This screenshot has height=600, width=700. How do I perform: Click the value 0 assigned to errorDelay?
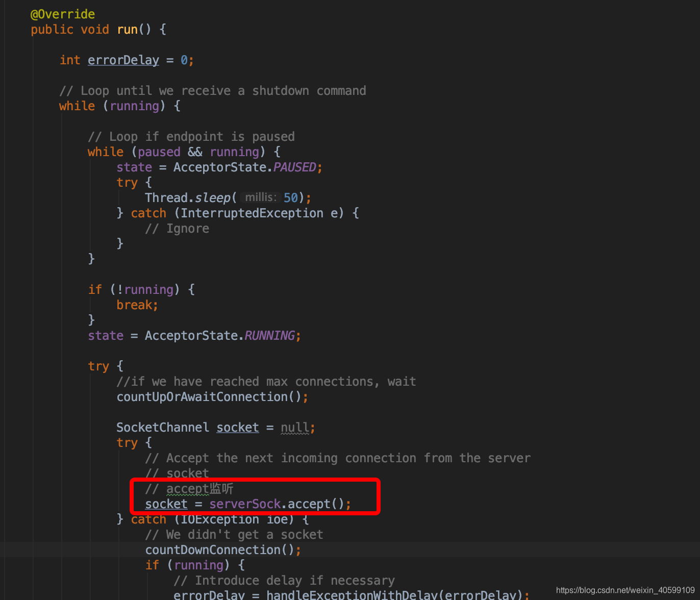[x=184, y=60]
